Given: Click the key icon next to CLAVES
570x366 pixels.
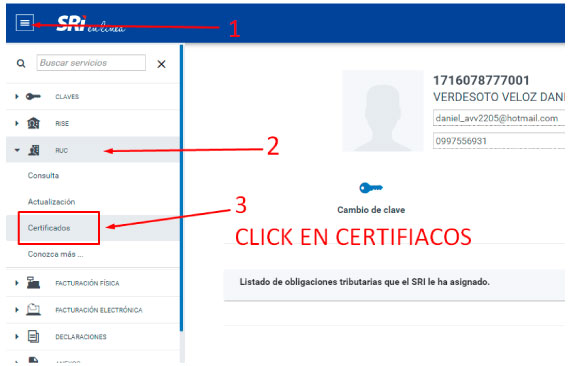Looking at the screenshot, I should click(x=33, y=97).
